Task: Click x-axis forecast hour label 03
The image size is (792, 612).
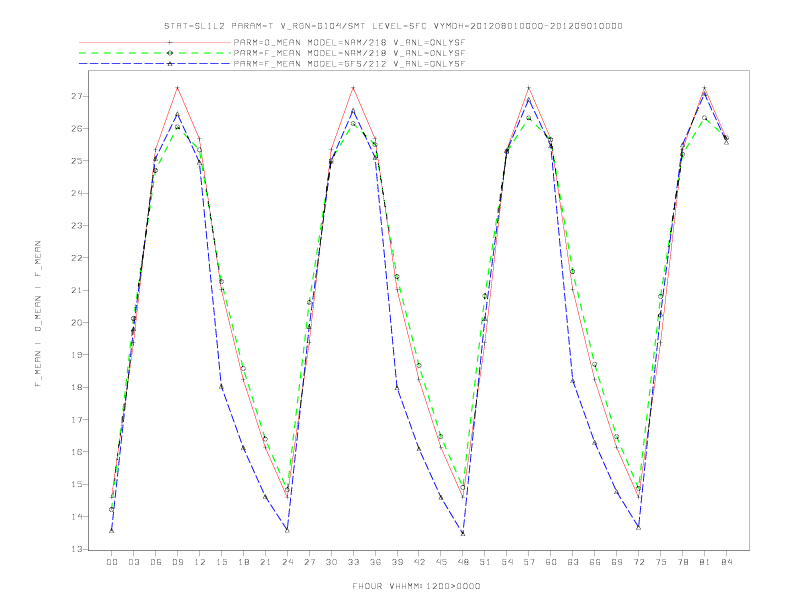Action: (x=133, y=562)
